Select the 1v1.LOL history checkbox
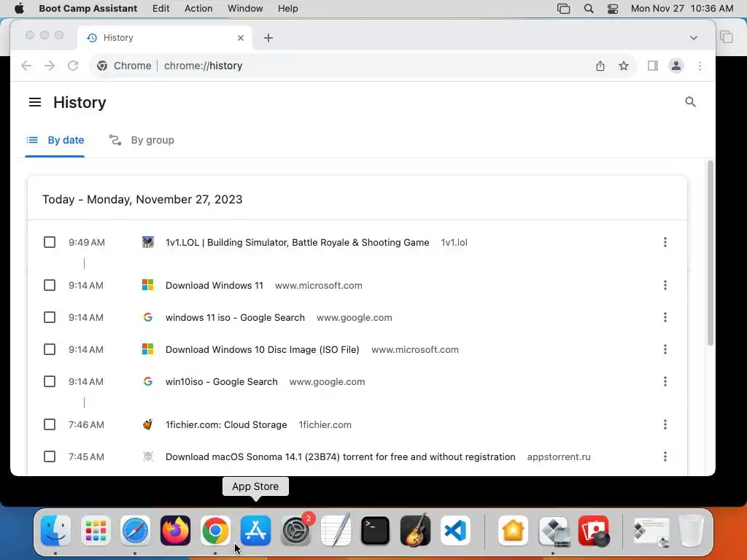 point(50,242)
